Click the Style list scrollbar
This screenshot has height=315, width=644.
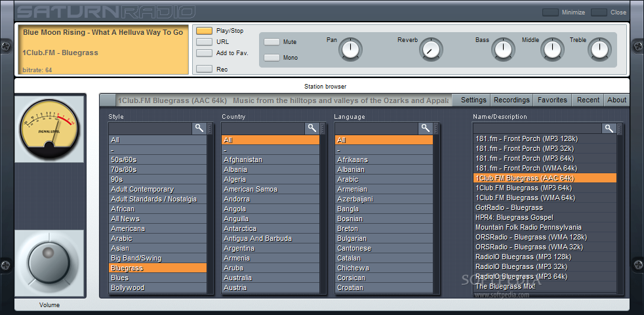[211, 208]
